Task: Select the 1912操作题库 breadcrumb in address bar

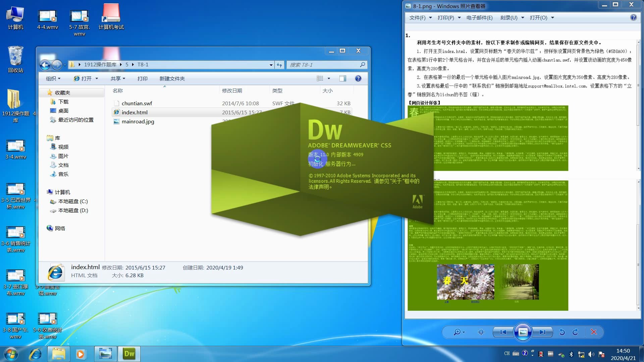Action: pos(100,65)
